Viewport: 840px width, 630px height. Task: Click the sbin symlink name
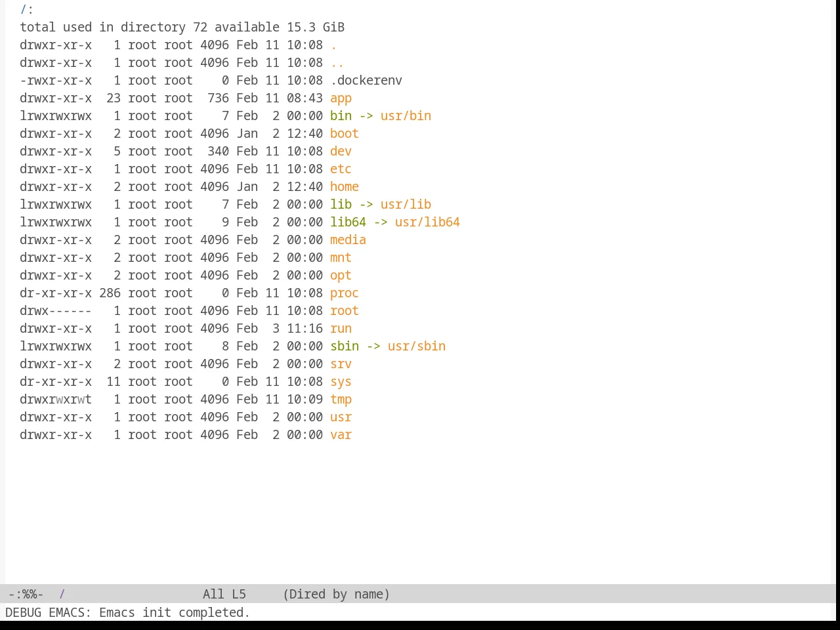coord(345,346)
